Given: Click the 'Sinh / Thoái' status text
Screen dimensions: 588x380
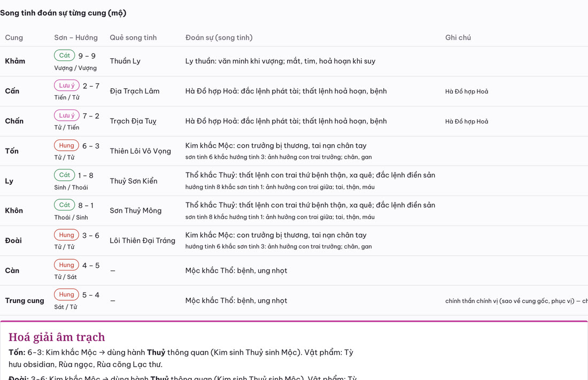Looking at the screenshot, I should point(71,187).
